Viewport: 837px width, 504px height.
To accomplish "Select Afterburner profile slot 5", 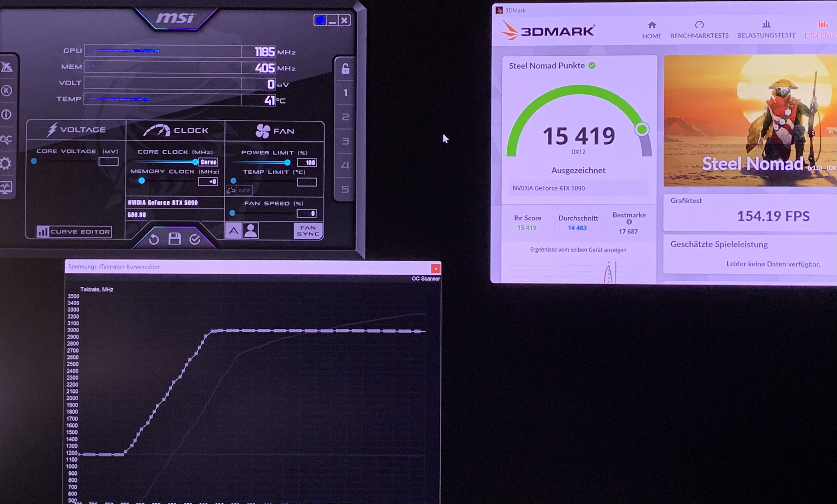I will pos(345,189).
